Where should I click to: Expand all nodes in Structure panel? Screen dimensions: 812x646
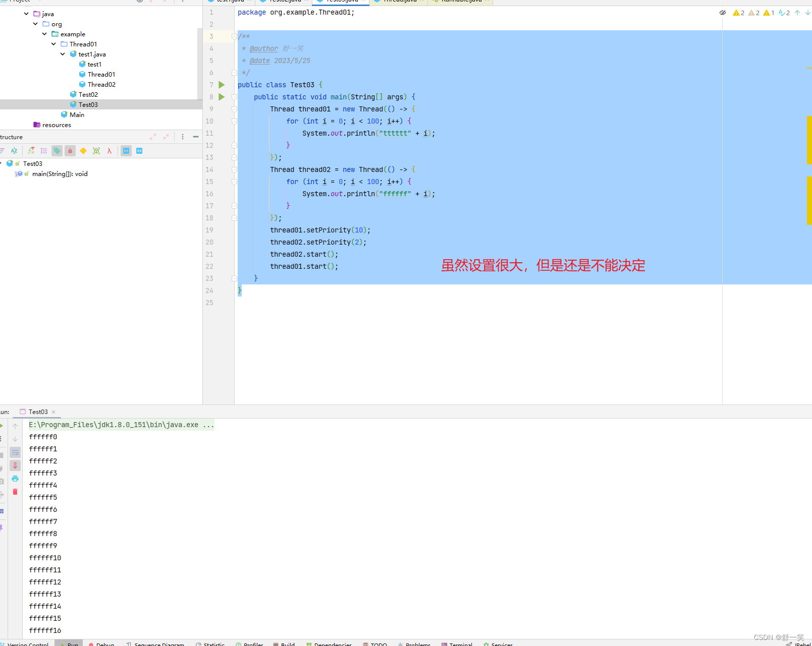[x=153, y=137]
